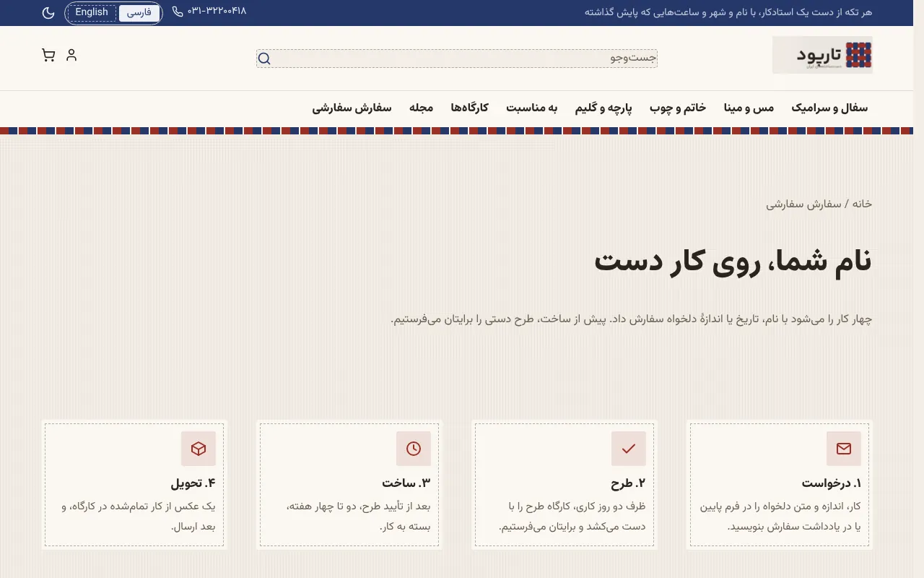
Task: Click the paragraph starting with چهار کار را می‌شود
Action: [632, 319]
